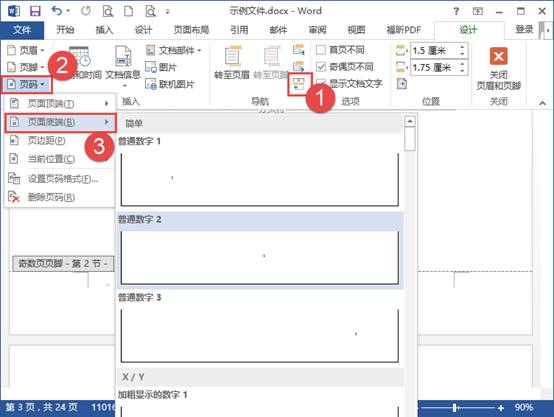The image size is (554, 417).
Task: Click the Insert Alignment Tab icon
Action: coord(402,84)
